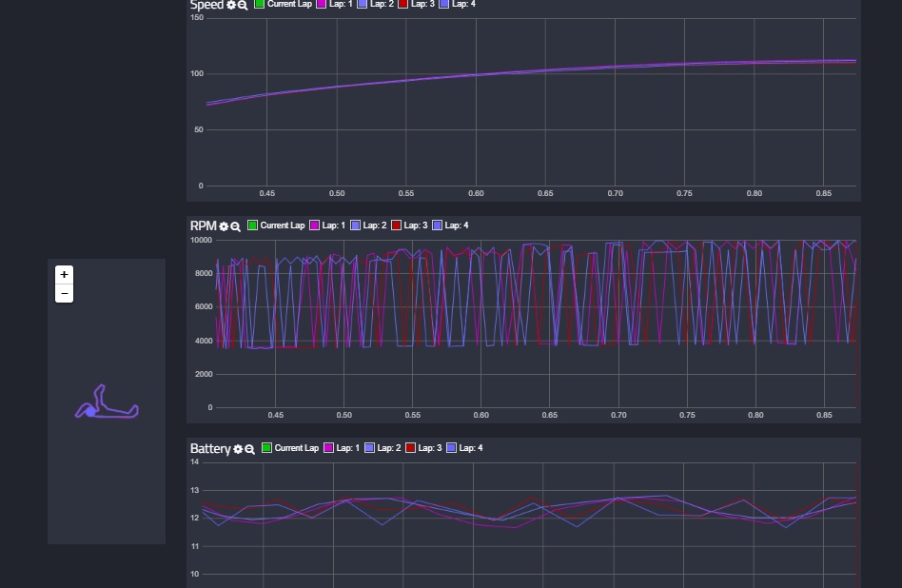The height and width of the screenshot is (588, 902).
Task: Toggle Current Lap in RPM legend
Action: [276, 225]
